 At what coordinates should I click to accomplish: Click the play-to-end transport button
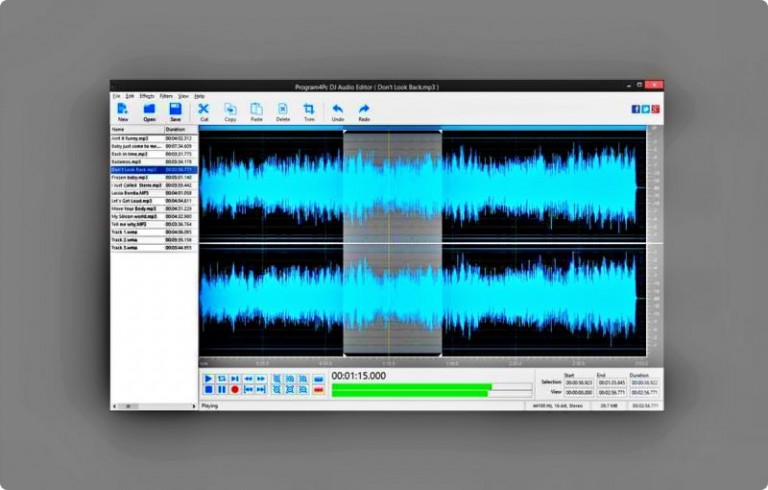click(235, 379)
